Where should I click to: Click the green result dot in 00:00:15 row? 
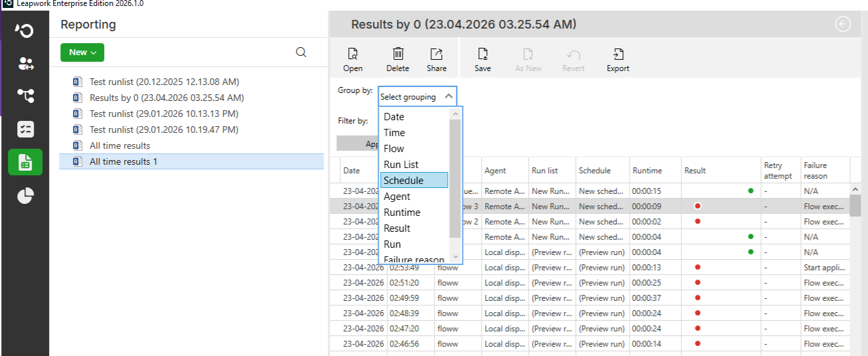pyautogui.click(x=751, y=191)
